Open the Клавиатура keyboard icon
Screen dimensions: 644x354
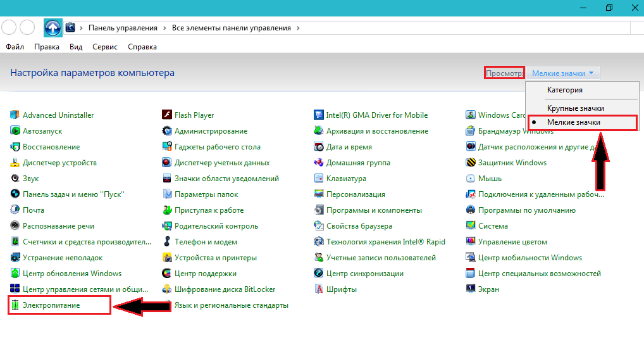[319, 179]
